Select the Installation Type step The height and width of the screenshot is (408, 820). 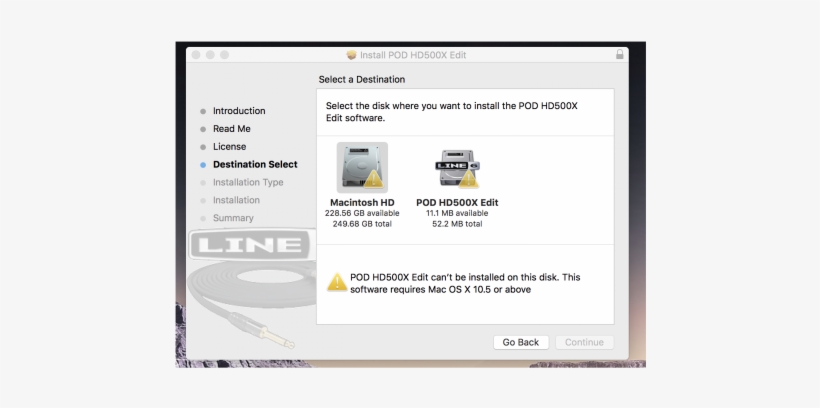[248, 182]
